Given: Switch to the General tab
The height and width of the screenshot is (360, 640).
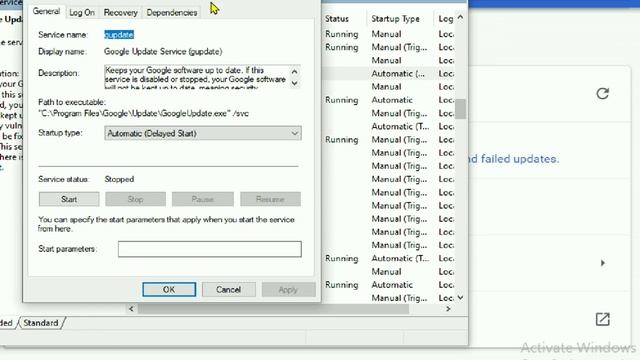Looking at the screenshot, I should pos(46,11).
